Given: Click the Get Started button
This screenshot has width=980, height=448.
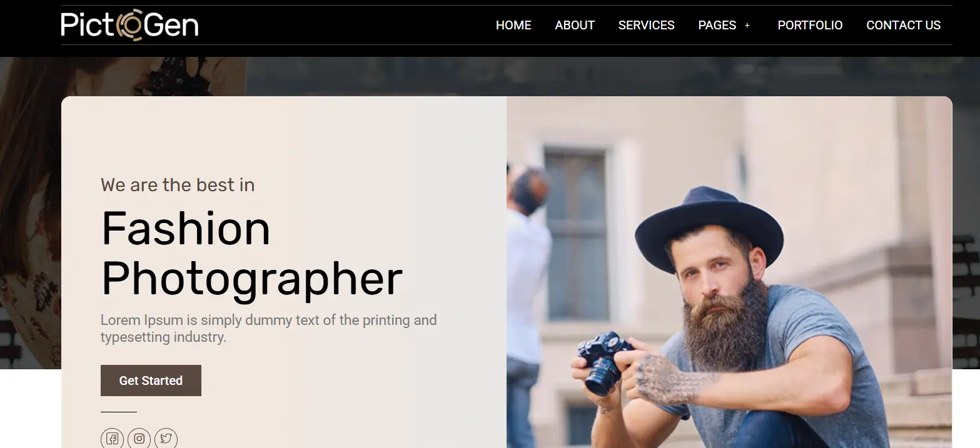Looking at the screenshot, I should pos(151,381).
